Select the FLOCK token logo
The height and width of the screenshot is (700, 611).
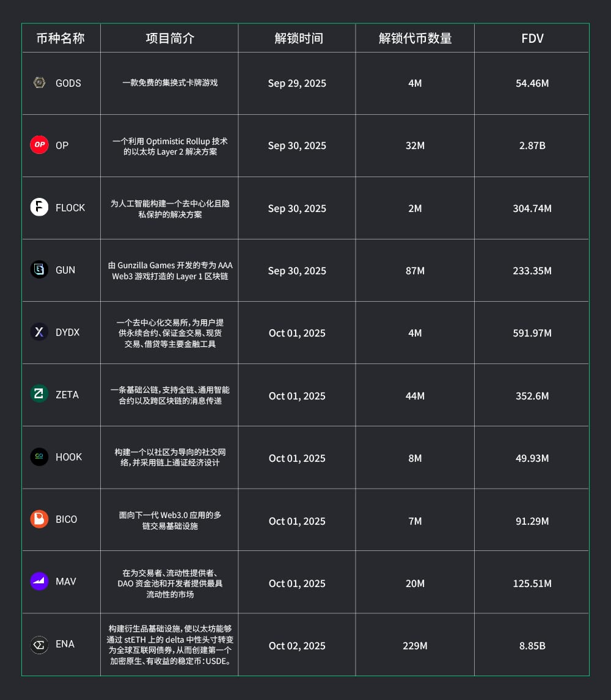click(39, 208)
